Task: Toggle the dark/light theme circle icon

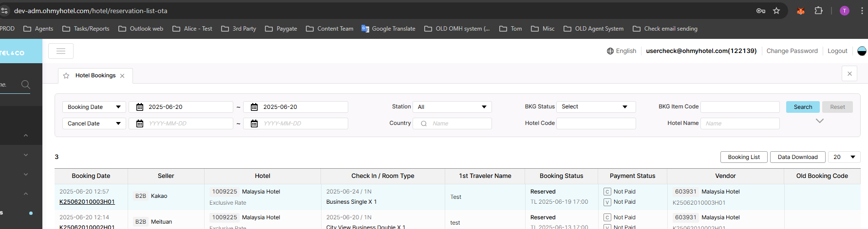Action: [x=861, y=51]
